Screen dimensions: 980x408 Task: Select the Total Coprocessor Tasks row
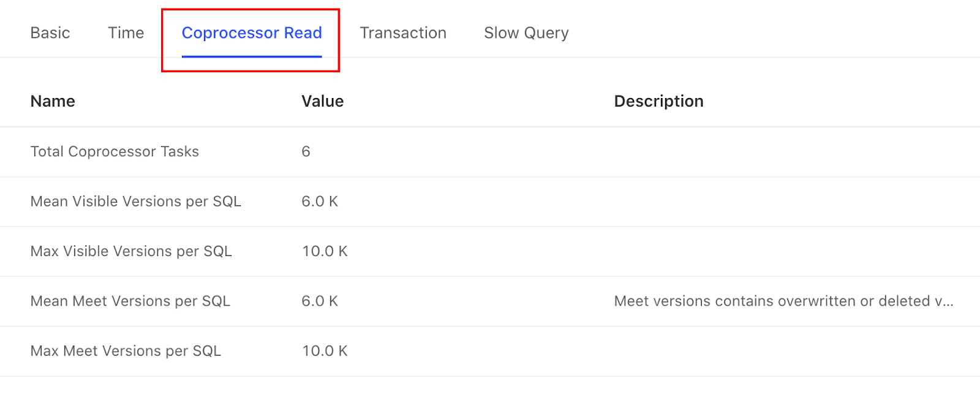114,151
